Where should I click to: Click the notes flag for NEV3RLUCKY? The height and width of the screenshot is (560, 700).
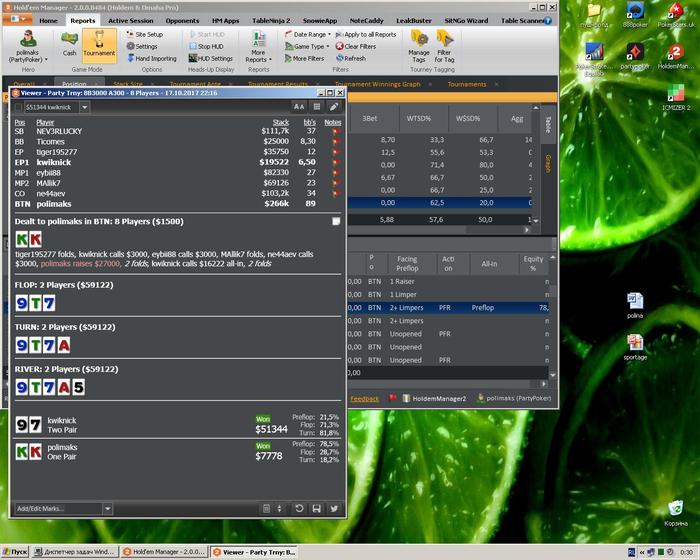(335, 131)
